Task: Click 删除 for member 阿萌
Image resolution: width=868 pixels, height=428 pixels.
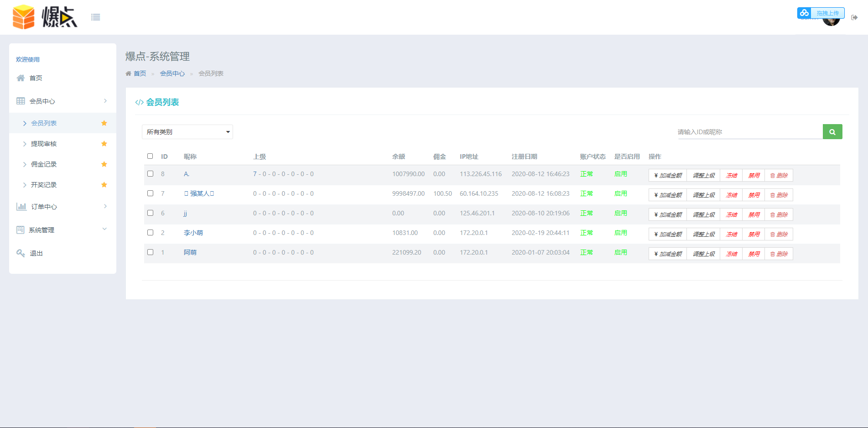Action: coord(779,254)
